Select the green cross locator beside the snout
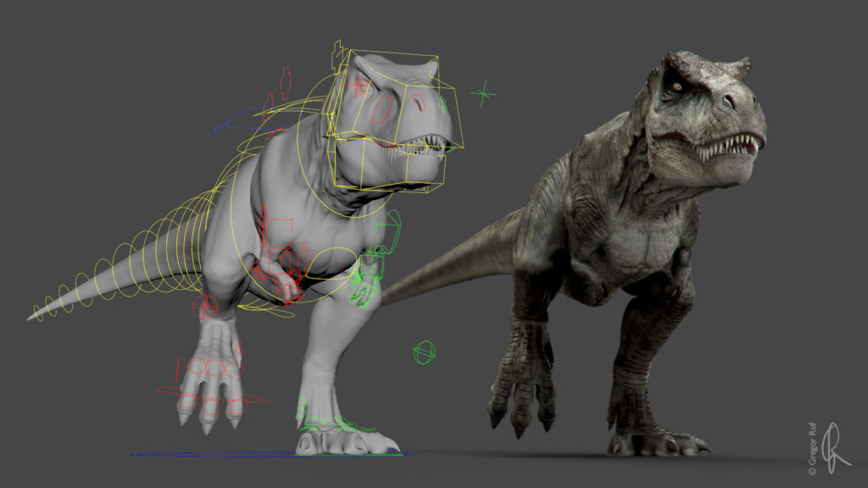The image size is (868, 488). coord(483,93)
